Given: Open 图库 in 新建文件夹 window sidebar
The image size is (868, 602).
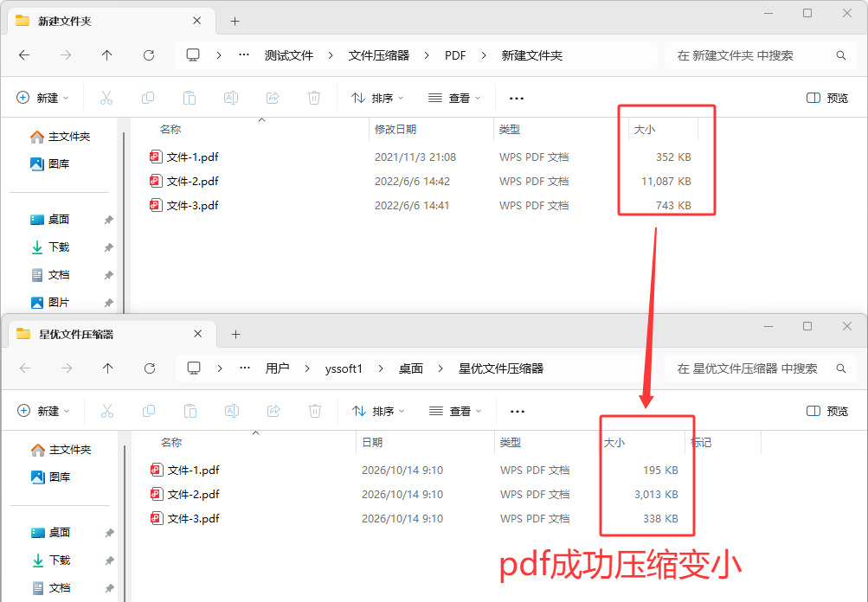Looking at the screenshot, I should point(50,163).
